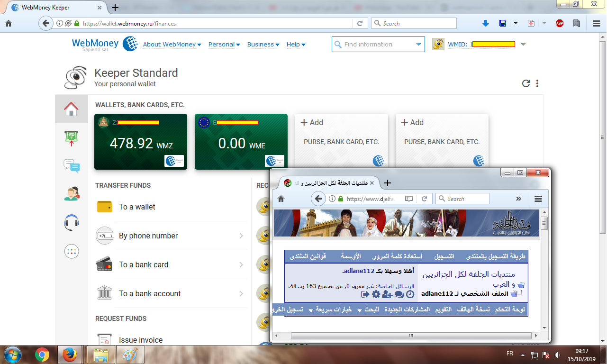Select To a bank card transfer option

coord(171,265)
